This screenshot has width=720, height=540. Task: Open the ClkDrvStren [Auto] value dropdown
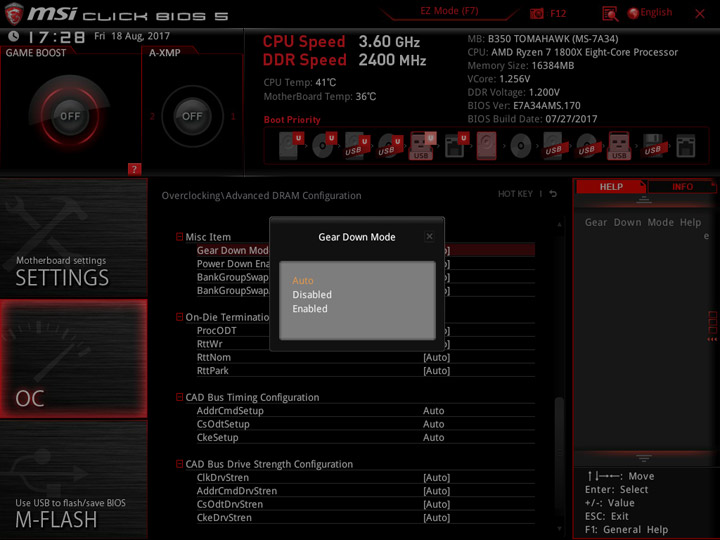point(436,478)
